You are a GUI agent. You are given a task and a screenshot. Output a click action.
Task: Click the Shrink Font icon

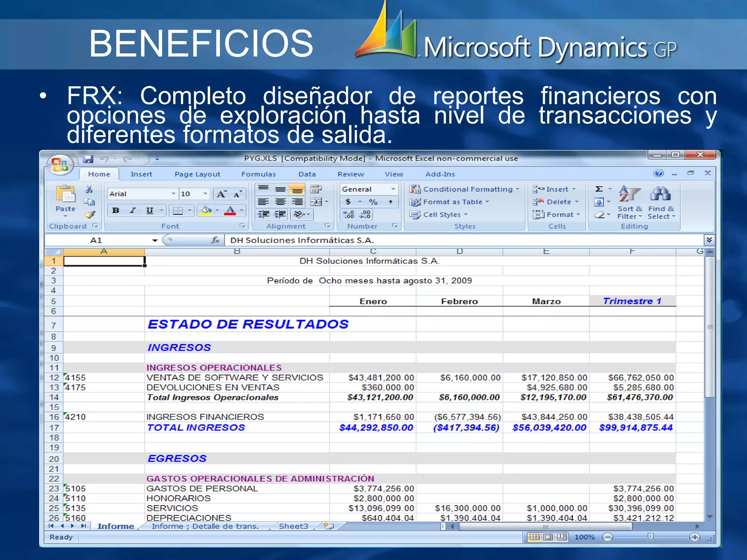point(238,194)
